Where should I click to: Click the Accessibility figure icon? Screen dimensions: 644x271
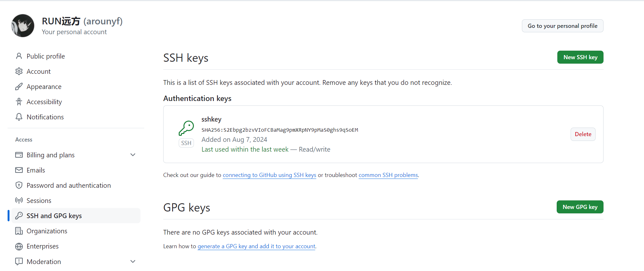point(19,102)
